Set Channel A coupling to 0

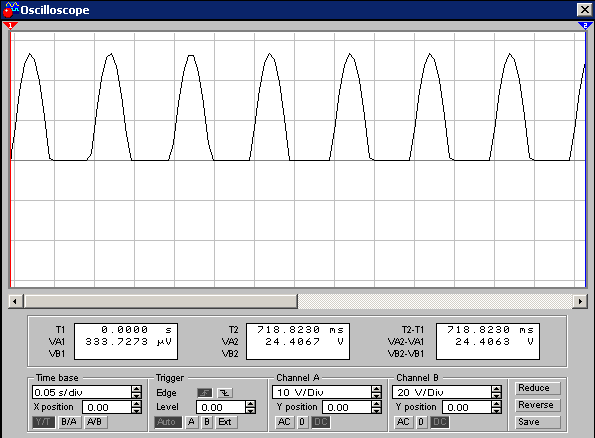point(302,422)
